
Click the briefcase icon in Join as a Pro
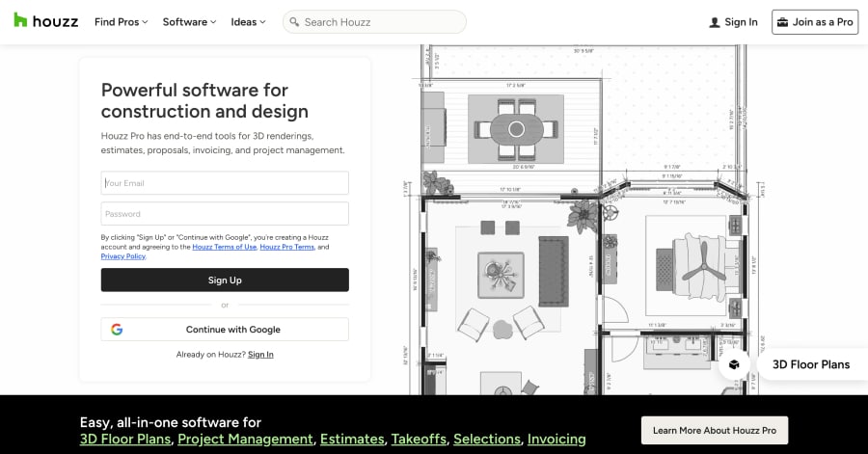tap(782, 22)
